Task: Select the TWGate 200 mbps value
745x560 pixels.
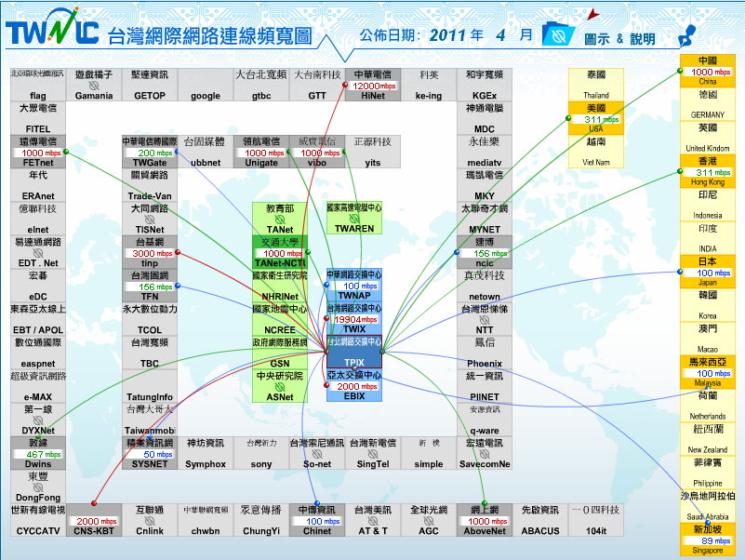Action: [x=155, y=153]
